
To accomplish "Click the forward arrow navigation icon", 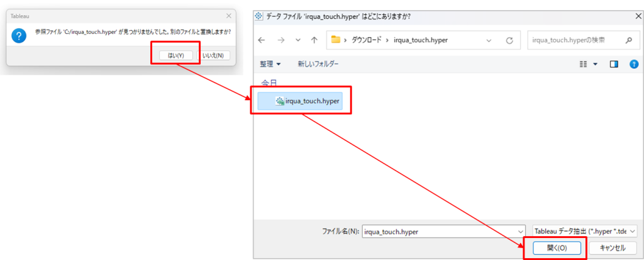I will 280,40.
